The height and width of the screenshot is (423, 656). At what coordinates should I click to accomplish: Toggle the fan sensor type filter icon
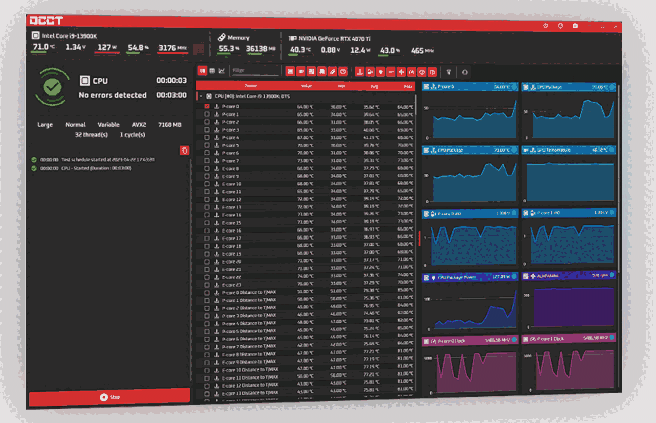click(x=401, y=72)
